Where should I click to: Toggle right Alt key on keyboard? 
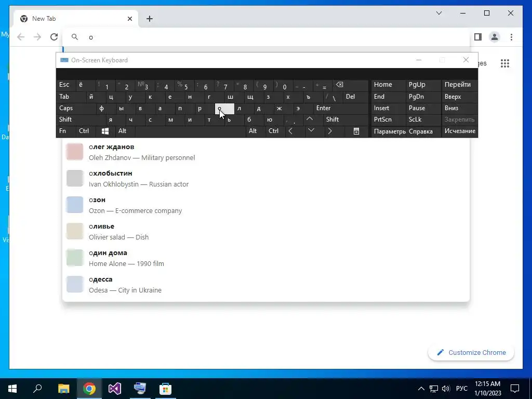255,131
